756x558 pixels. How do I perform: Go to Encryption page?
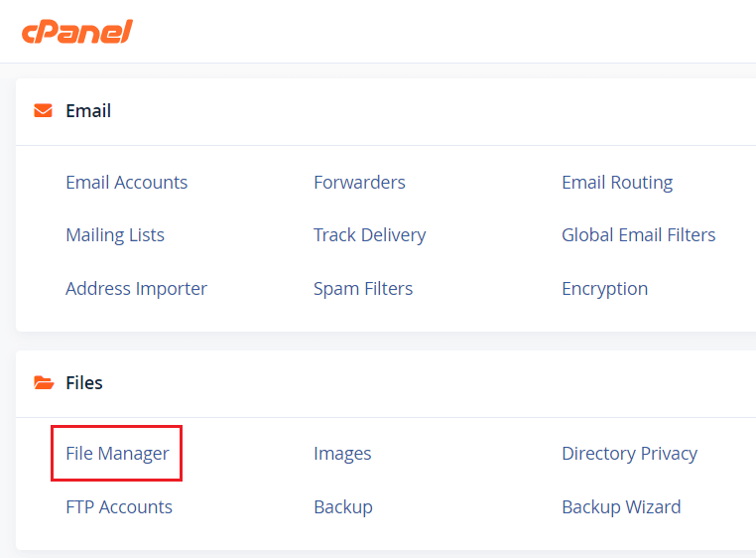coord(604,289)
